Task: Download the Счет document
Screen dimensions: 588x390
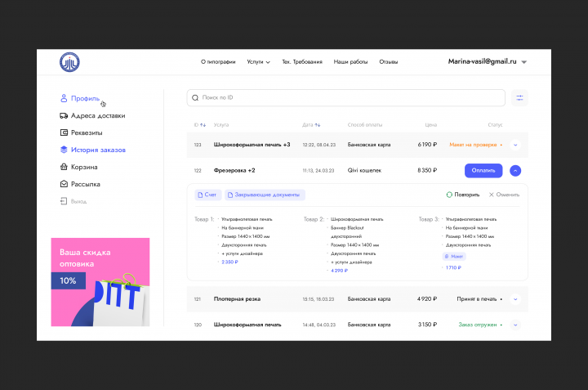Action: [x=207, y=195]
